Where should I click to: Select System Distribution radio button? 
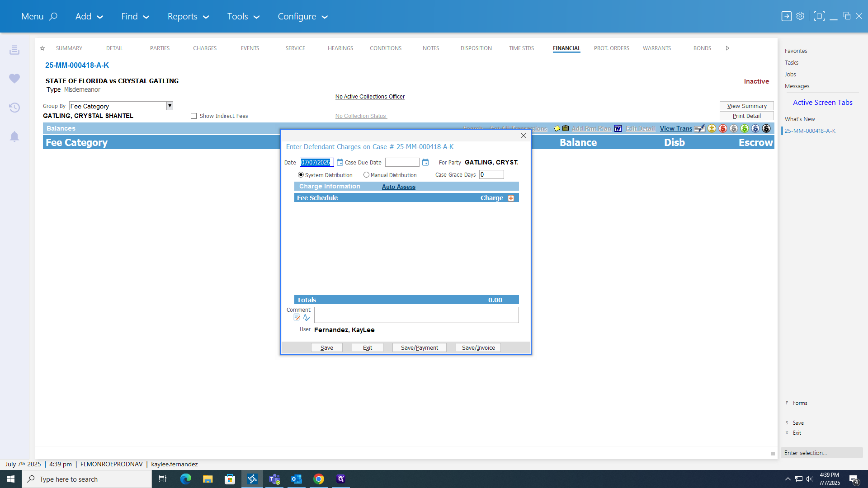(x=301, y=175)
